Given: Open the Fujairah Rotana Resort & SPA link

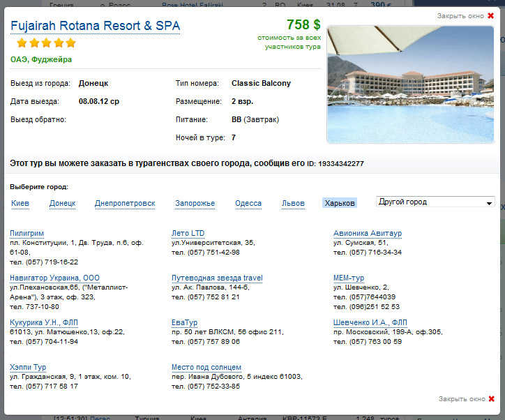Looking at the screenshot, I should tap(96, 26).
